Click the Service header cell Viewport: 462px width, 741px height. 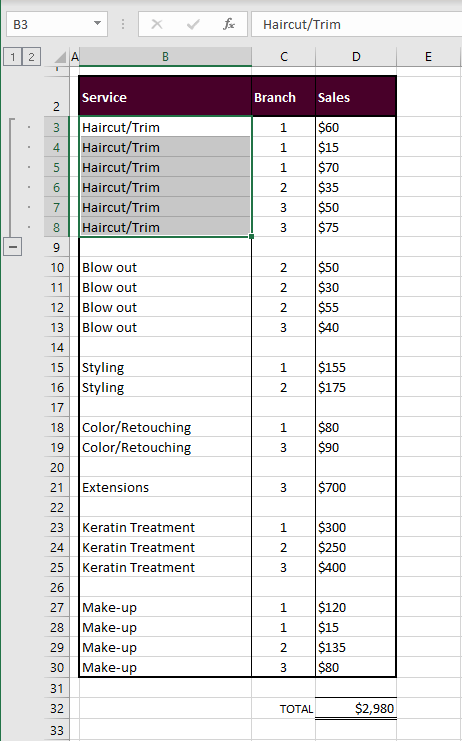point(165,97)
